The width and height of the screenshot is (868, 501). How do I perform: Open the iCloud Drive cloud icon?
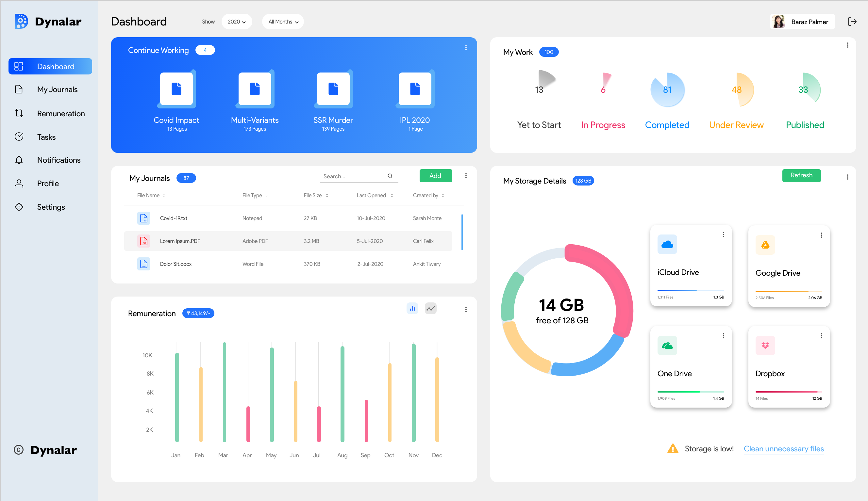pyautogui.click(x=667, y=244)
